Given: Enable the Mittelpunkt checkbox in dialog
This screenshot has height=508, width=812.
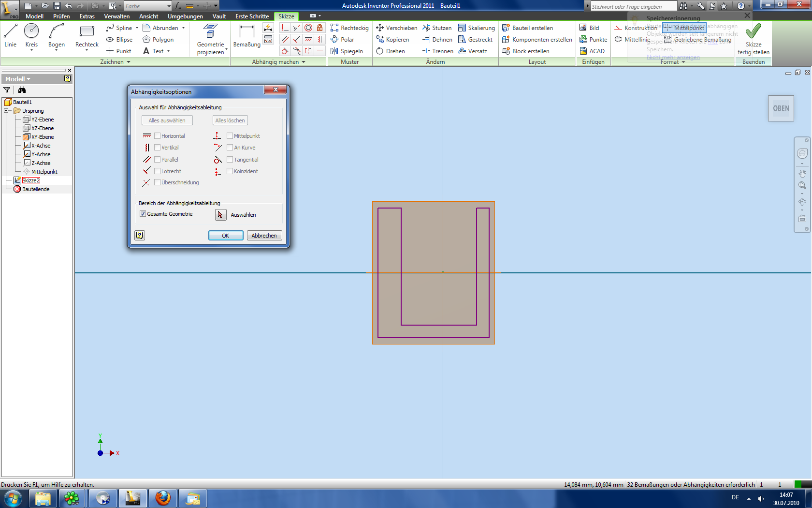Looking at the screenshot, I should tap(230, 136).
